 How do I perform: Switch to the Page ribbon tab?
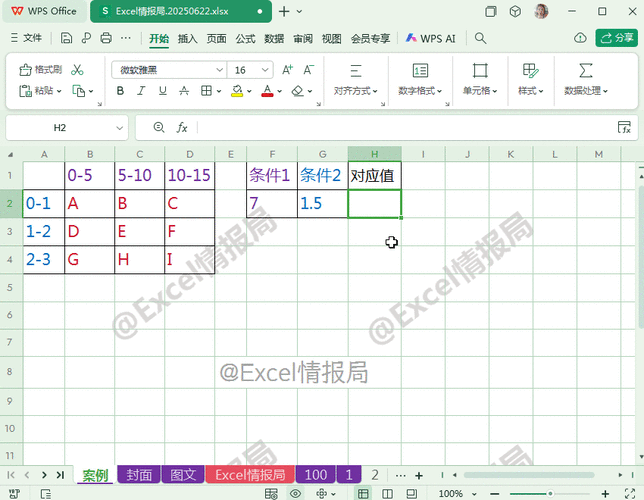[x=216, y=39]
